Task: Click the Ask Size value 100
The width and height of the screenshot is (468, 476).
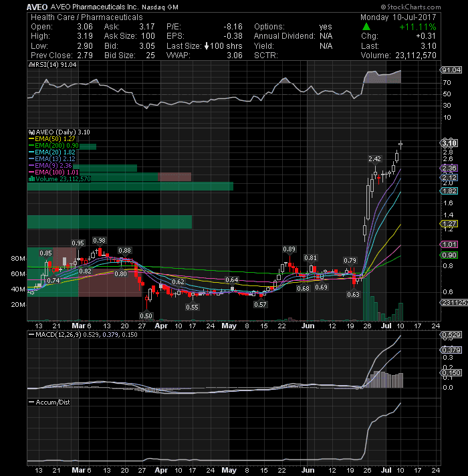Action: pyautogui.click(x=148, y=36)
